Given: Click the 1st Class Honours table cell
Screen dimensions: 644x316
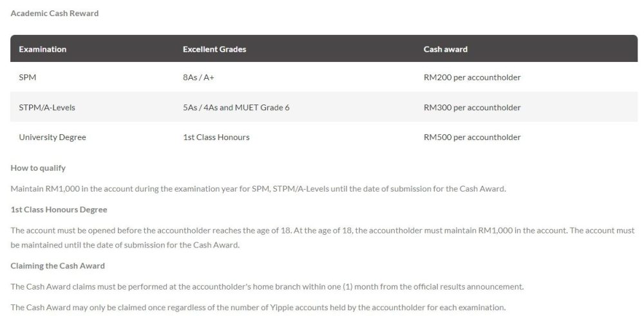Looking at the screenshot, I should (x=216, y=137).
